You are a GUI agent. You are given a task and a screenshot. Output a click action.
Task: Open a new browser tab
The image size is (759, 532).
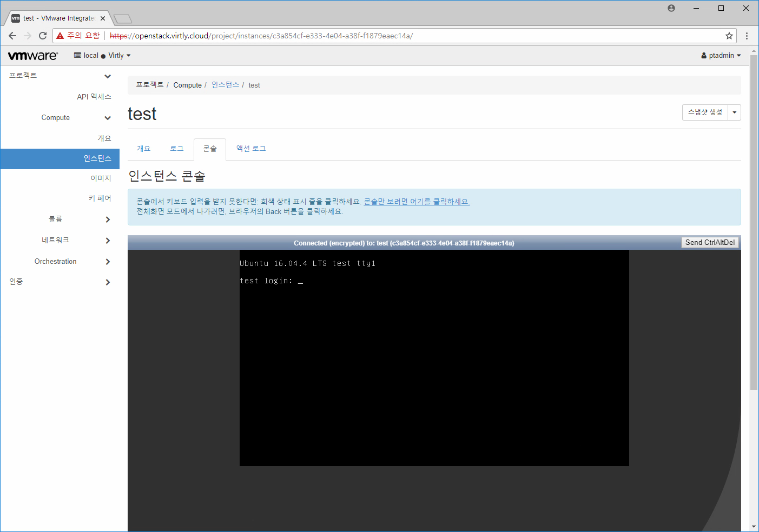123,19
